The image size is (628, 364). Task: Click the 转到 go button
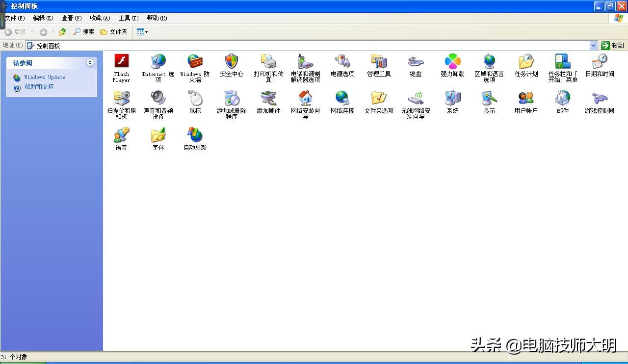(x=613, y=46)
